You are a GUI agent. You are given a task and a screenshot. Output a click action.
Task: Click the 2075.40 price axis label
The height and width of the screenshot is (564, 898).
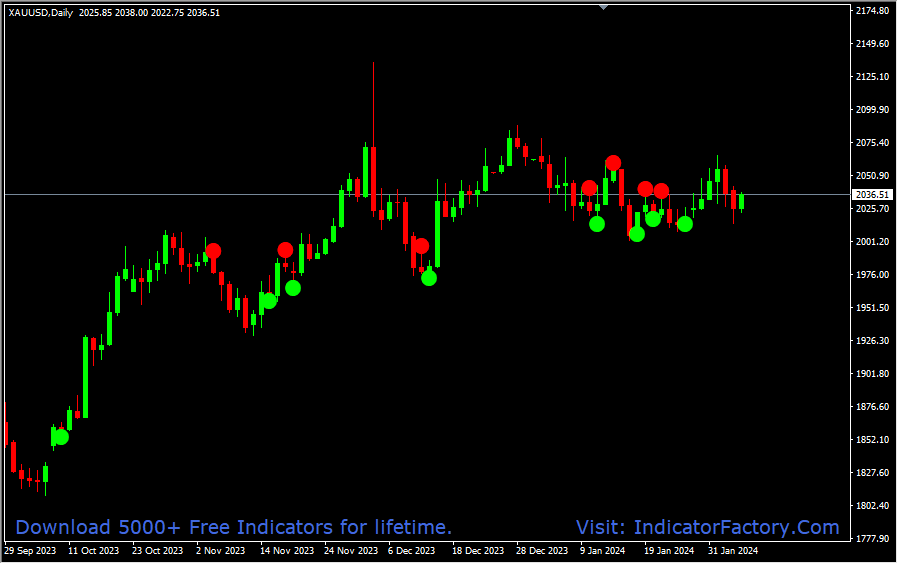(872, 143)
